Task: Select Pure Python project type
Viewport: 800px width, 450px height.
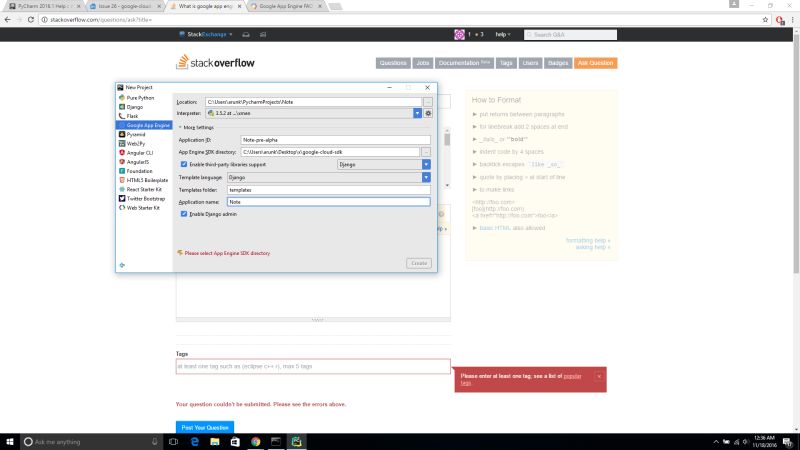Action: [140, 97]
